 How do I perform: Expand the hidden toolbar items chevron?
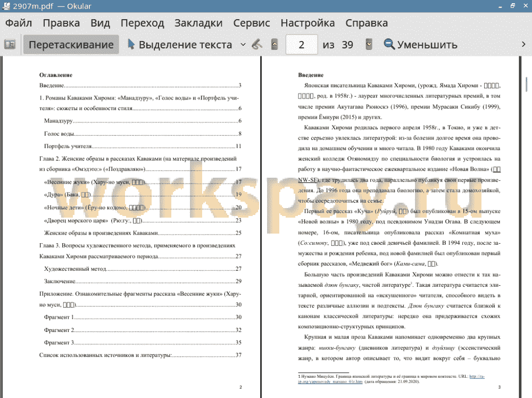pyautogui.click(x=523, y=45)
